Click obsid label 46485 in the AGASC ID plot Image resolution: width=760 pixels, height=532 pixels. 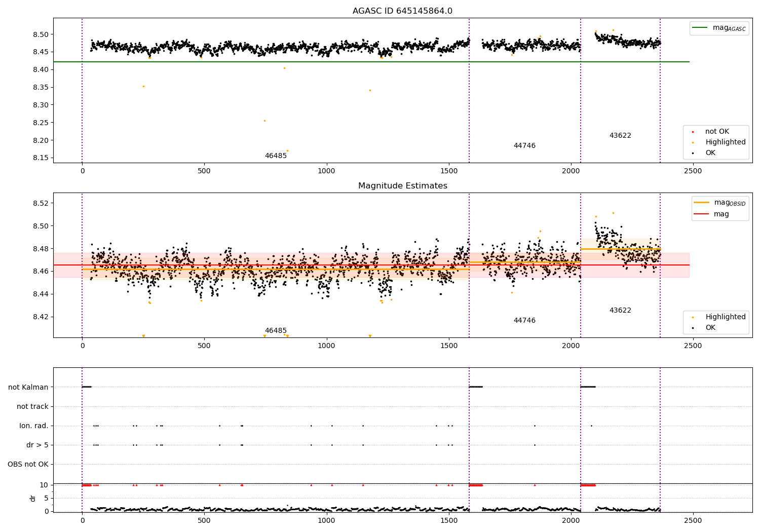(276, 156)
